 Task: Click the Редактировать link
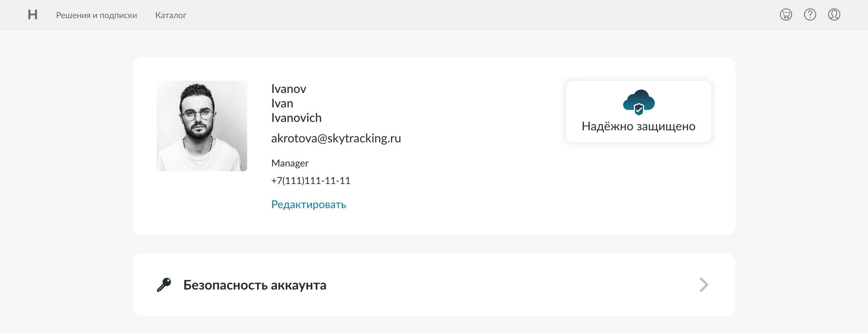tap(308, 205)
